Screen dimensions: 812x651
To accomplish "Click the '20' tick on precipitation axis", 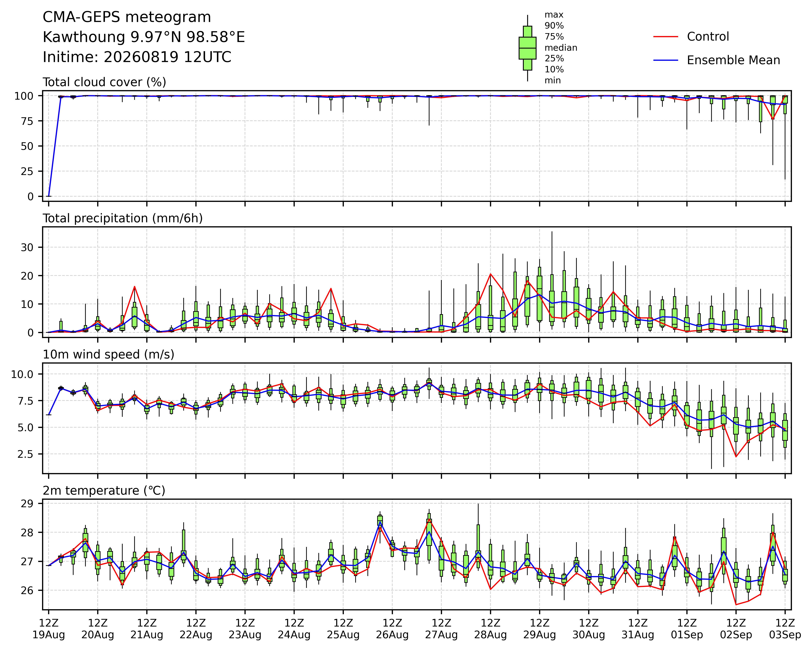I will click(27, 276).
